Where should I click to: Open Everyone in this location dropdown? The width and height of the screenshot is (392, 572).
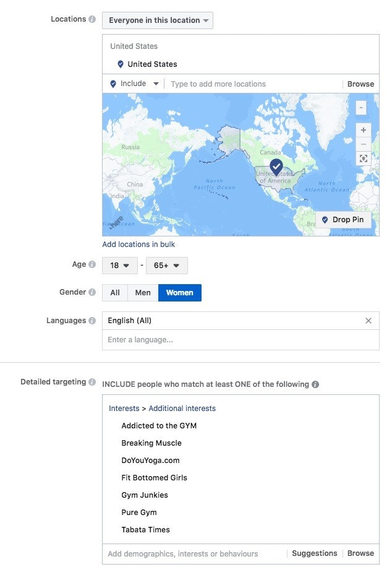158,20
